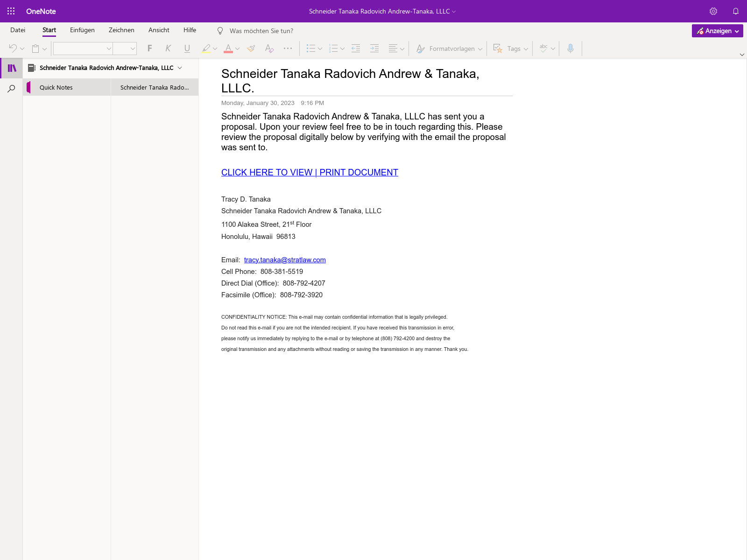747x560 pixels.
Task: Open paragraph alignment menu
Action: click(x=396, y=48)
